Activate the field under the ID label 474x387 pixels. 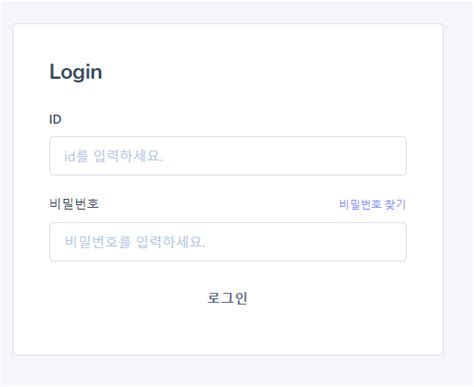tap(228, 156)
